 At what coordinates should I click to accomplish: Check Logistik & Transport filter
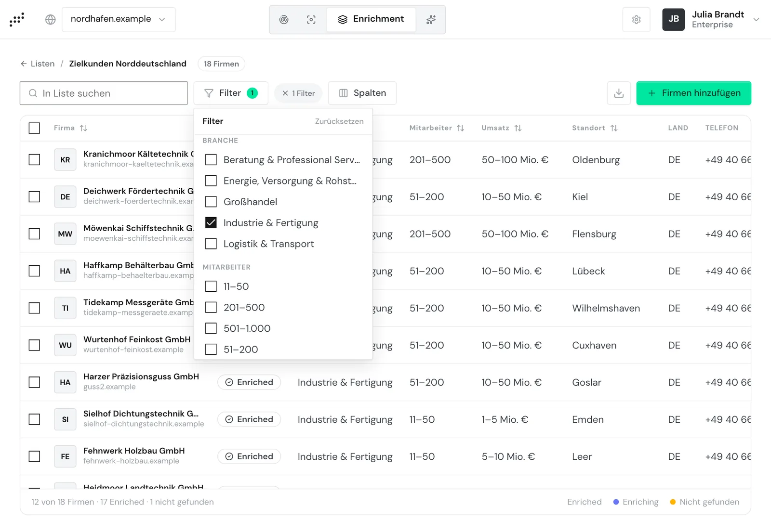click(211, 244)
